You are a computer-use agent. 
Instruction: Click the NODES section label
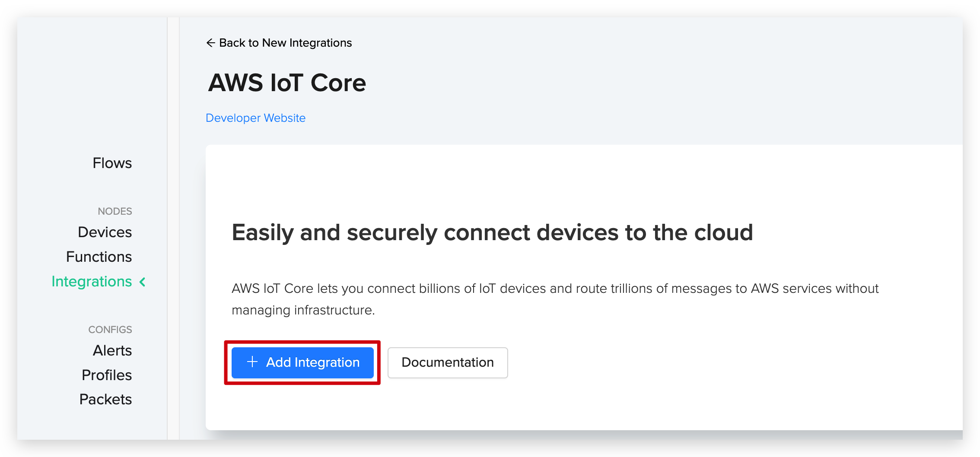coord(115,211)
